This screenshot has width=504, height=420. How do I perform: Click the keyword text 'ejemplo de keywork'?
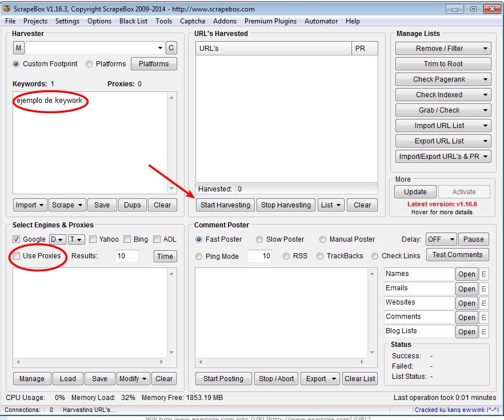pyautogui.click(x=50, y=100)
